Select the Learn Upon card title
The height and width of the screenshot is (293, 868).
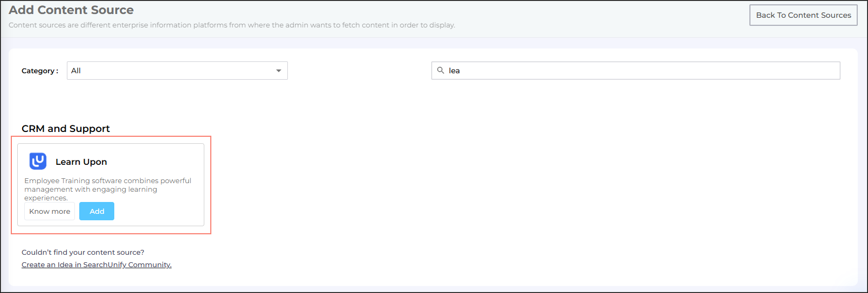tap(81, 162)
